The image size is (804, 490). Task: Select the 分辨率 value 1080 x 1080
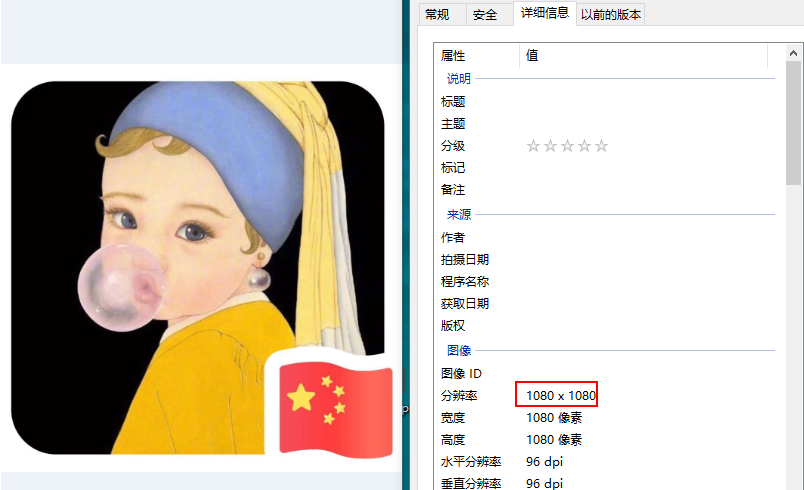[x=561, y=396]
